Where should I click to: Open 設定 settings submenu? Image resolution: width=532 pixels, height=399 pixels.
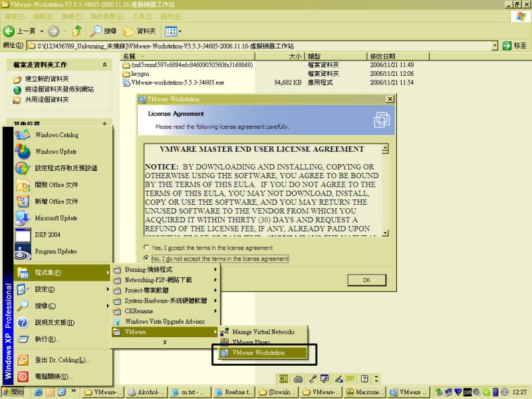[63, 289]
